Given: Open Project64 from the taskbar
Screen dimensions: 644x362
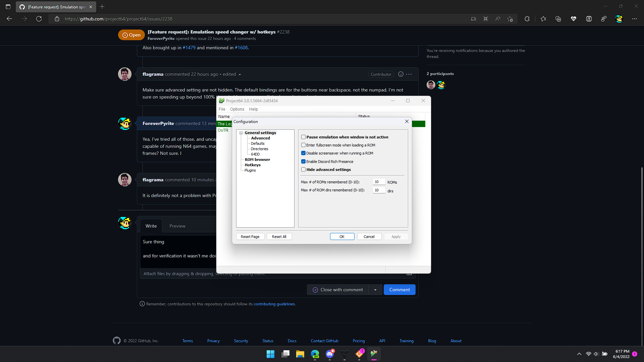Looking at the screenshot, I should [374, 354].
